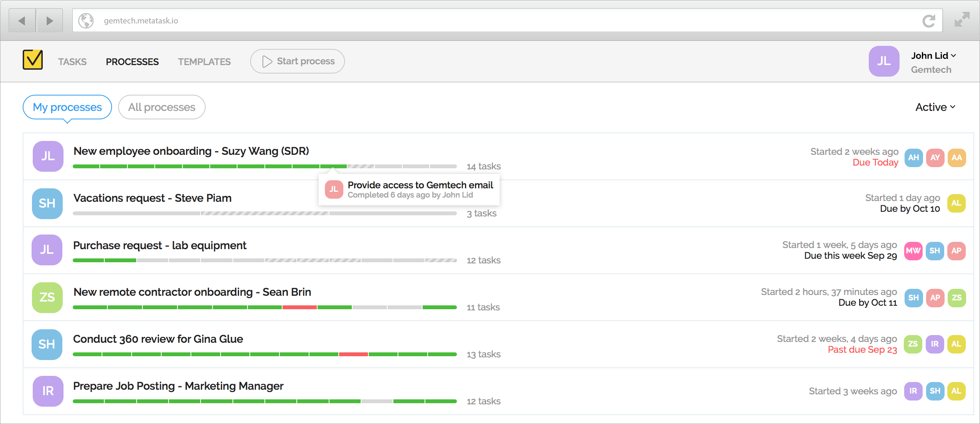Screen dimensions: 980x424
Task: Click the browser forward arrow
Action: click(49, 20)
